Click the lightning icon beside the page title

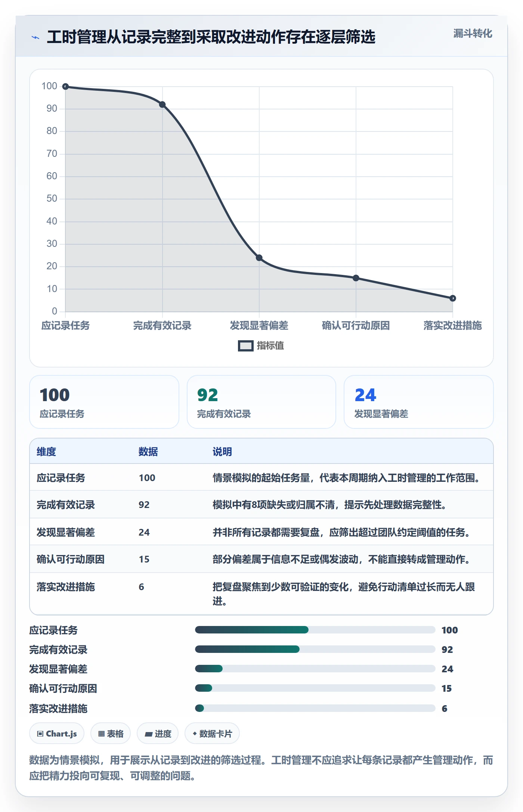click(x=35, y=37)
